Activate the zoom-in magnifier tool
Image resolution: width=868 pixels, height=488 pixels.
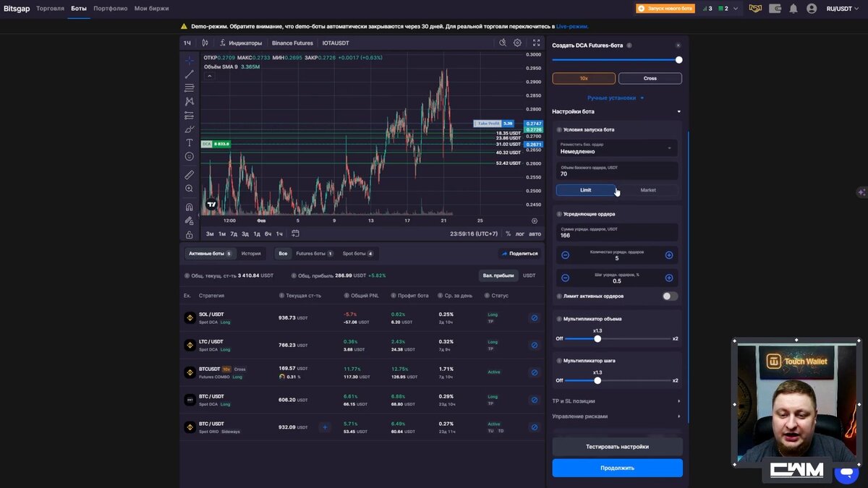[190, 188]
